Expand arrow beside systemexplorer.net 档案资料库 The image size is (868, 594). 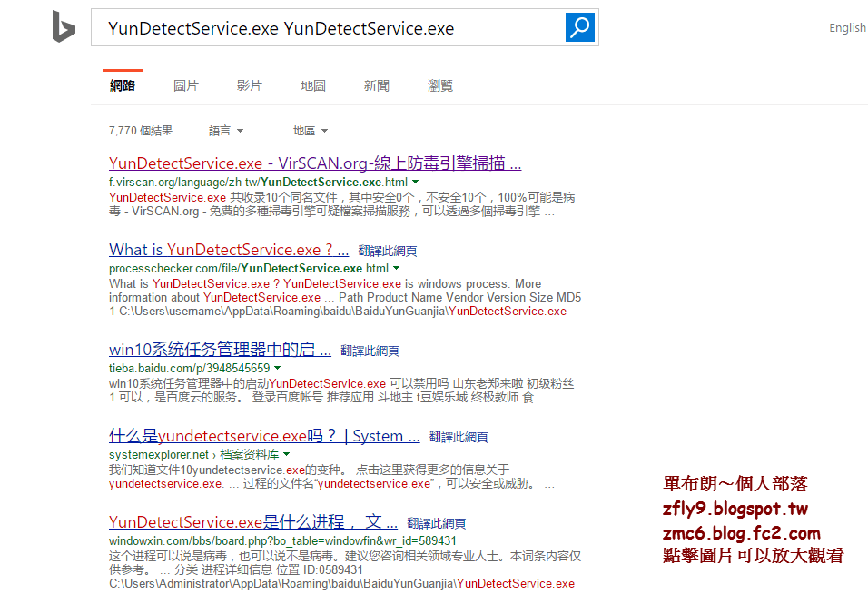coord(286,454)
